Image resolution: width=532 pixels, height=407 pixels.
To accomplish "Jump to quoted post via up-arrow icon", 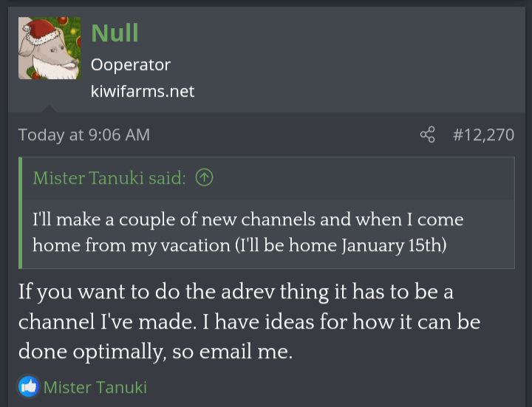I will point(205,178).
